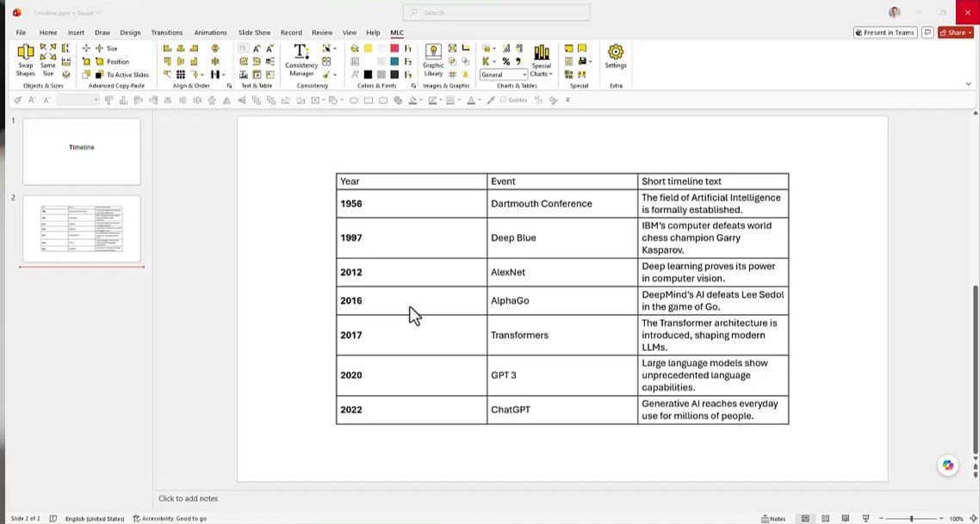This screenshot has height=524, width=980.
Task: Collapse the ribbon with the chevron
Action: pos(969,83)
